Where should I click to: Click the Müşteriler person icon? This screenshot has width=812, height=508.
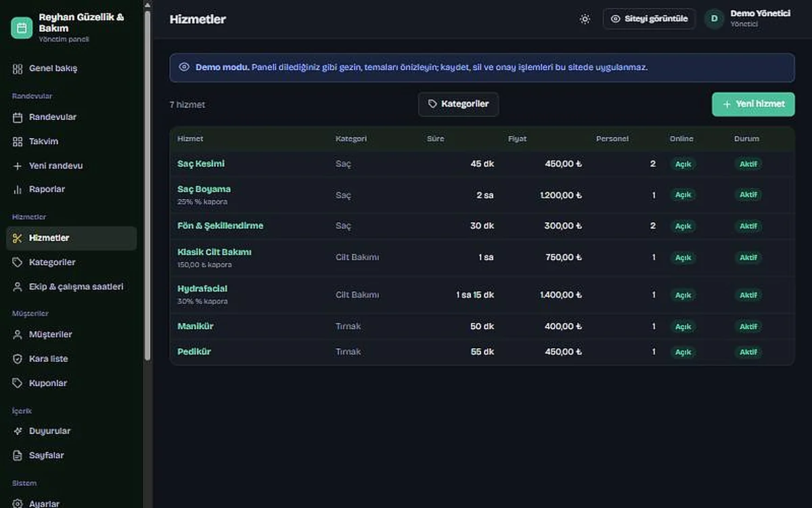[18, 335]
